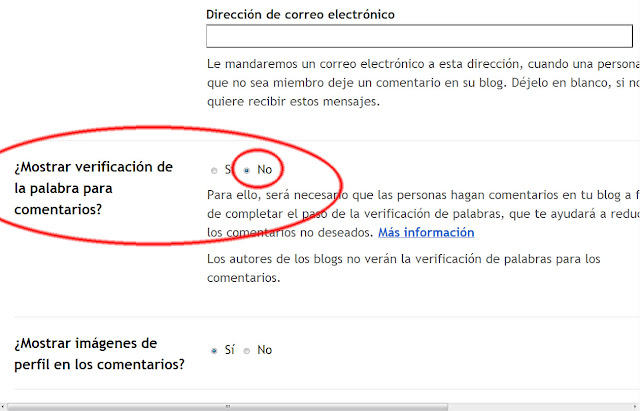The image size is (640, 411).
Task: Enable Sí radio for profile images
Action: pos(213,351)
